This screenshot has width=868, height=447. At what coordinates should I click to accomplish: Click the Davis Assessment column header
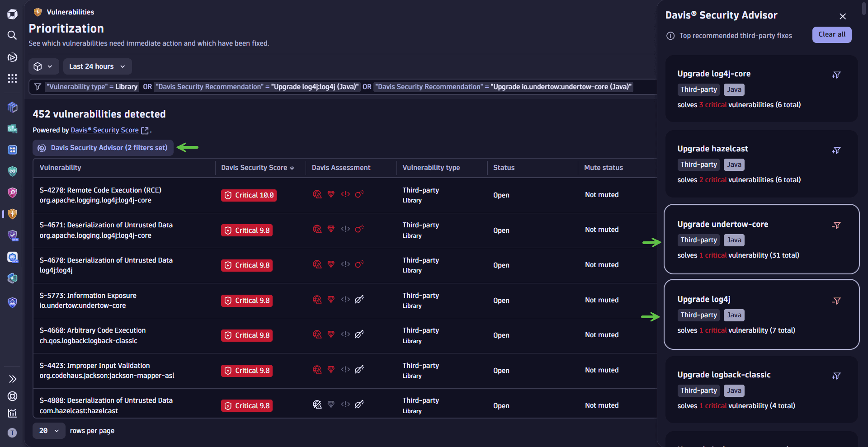point(341,168)
